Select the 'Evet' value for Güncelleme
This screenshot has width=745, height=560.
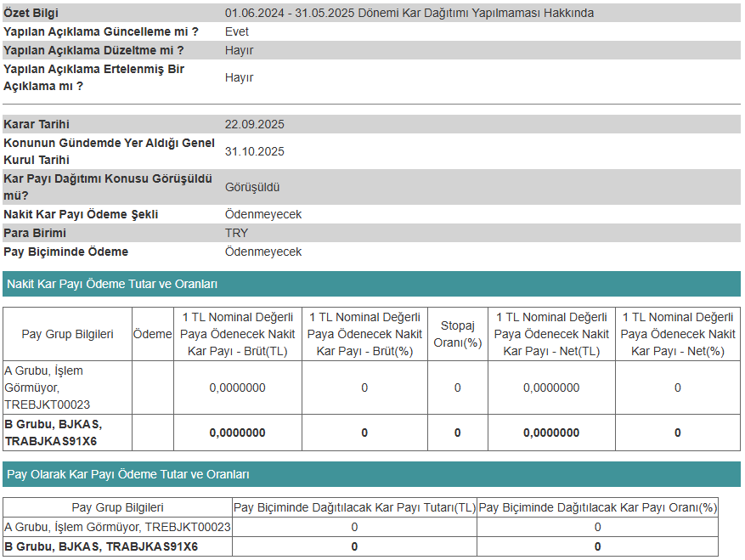(237, 31)
